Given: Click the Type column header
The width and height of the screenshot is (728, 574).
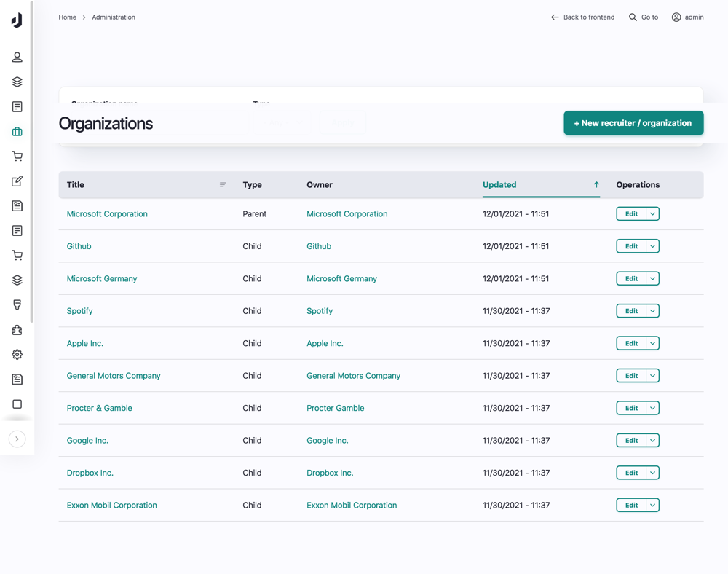Looking at the screenshot, I should click(252, 185).
